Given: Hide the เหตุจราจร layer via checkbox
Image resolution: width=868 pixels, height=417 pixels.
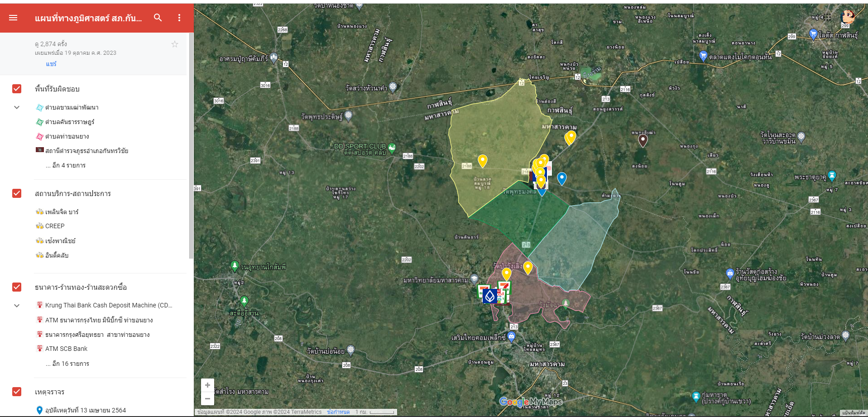Looking at the screenshot, I should tap(17, 392).
